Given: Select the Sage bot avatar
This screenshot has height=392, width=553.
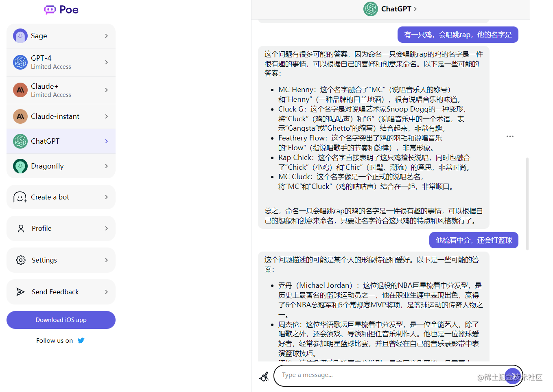Looking at the screenshot, I should (20, 36).
